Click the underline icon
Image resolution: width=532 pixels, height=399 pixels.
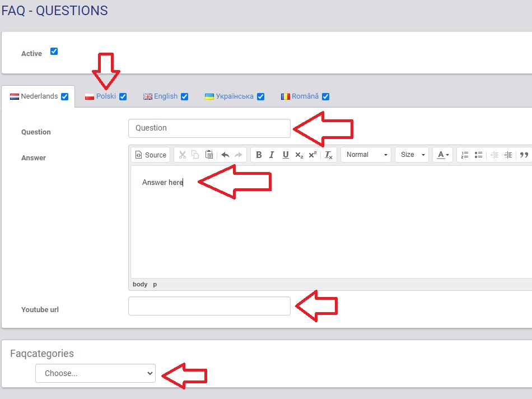286,155
